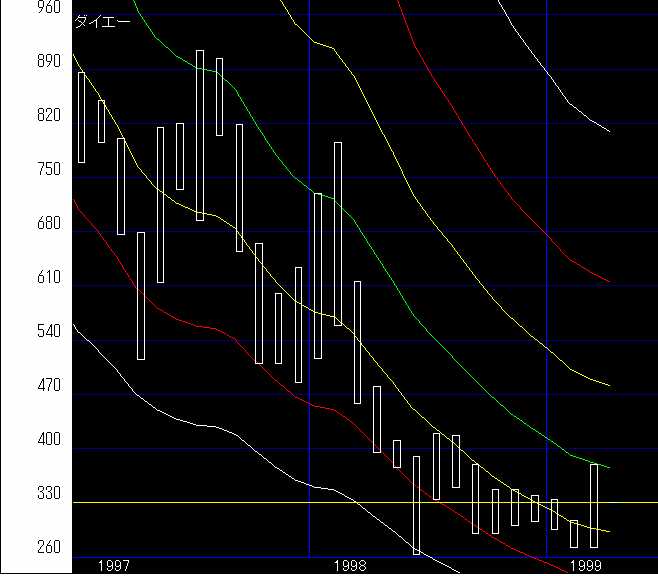
Task: Click the 890 price axis label
Action: coord(20,61)
